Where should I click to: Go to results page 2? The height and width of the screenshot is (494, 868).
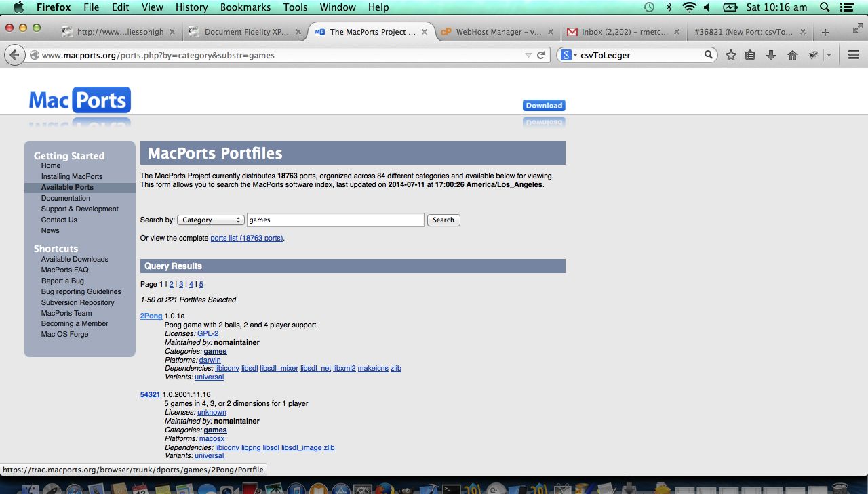pyautogui.click(x=172, y=284)
